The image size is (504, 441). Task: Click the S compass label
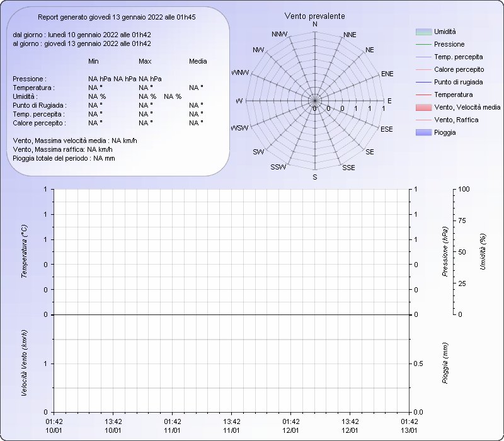point(315,177)
